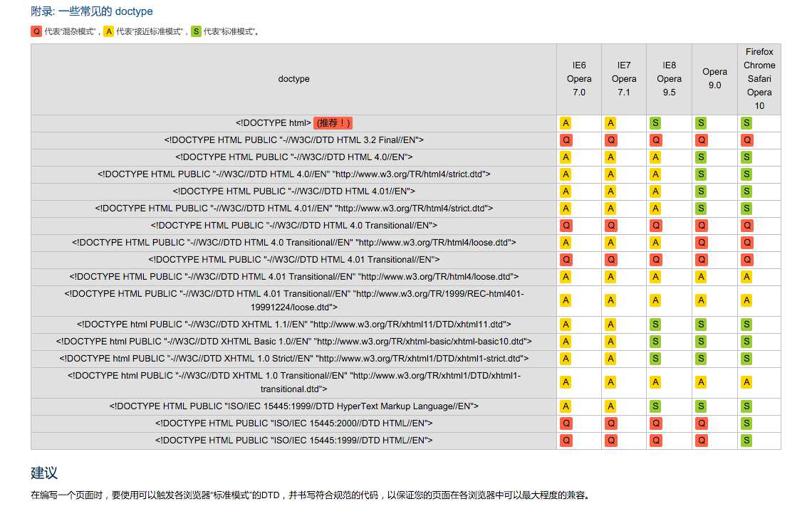Click the green S badge in the legend

[x=197, y=31]
